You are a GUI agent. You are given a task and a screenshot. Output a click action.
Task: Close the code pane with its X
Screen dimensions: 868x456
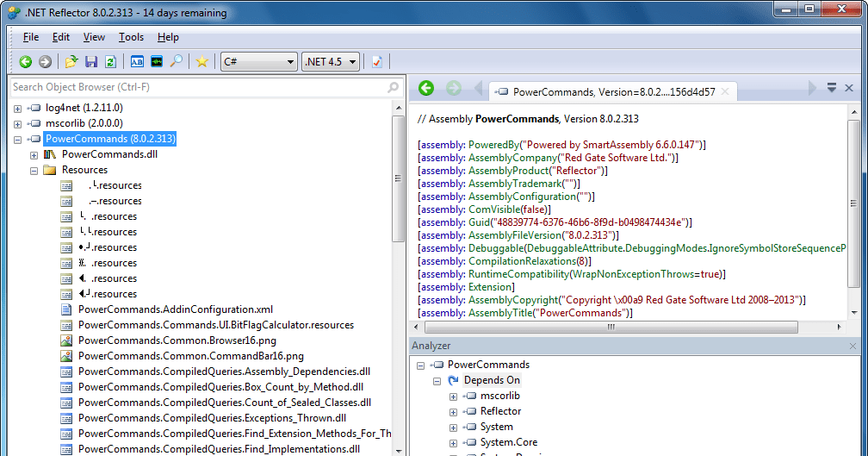point(849,88)
